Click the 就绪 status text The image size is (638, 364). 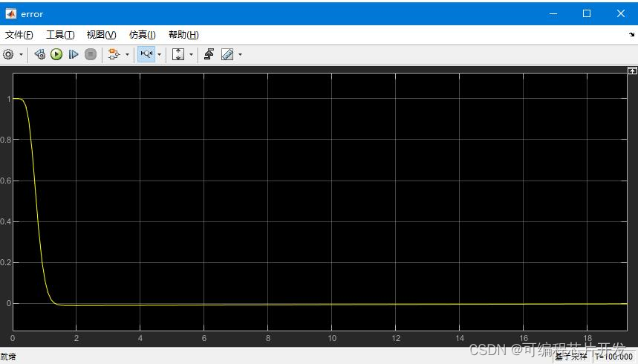(x=7, y=357)
